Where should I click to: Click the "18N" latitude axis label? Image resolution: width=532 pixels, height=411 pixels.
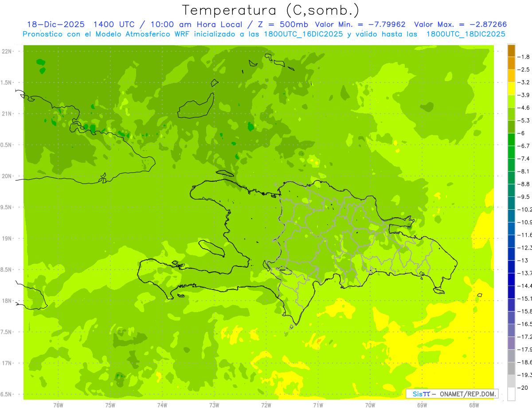(x=7, y=301)
